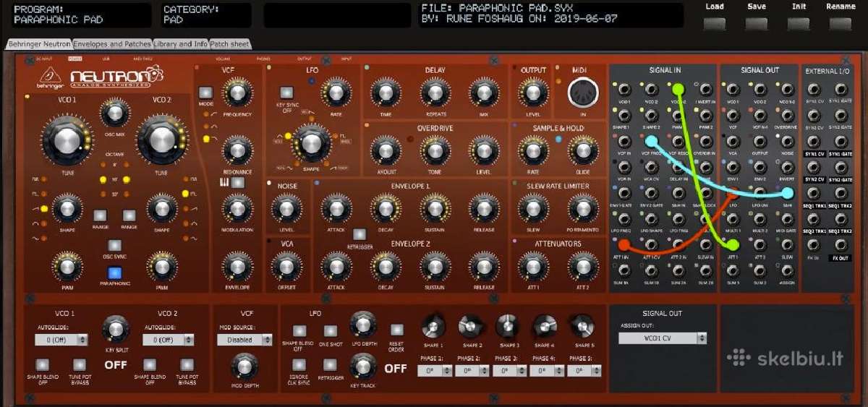868x407 pixels.
Task: Click the ATT 2 output jack
Action: click(759, 244)
